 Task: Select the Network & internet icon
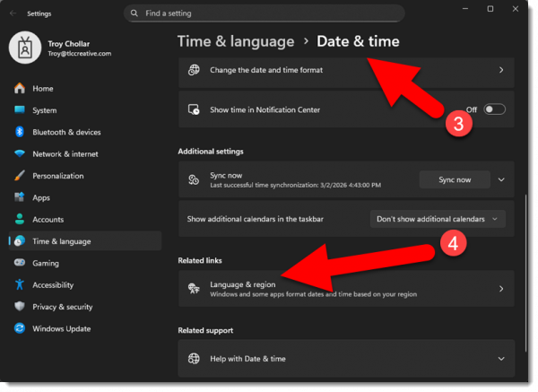pos(19,154)
